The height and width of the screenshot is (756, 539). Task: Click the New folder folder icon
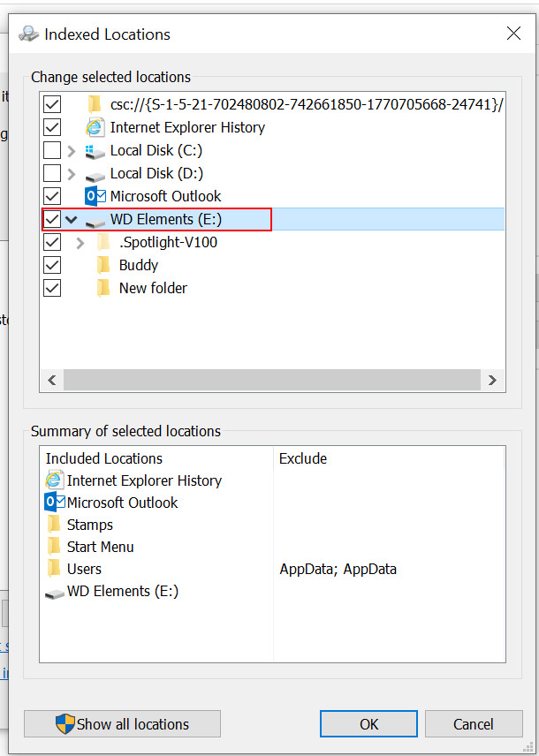click(103, 288)
